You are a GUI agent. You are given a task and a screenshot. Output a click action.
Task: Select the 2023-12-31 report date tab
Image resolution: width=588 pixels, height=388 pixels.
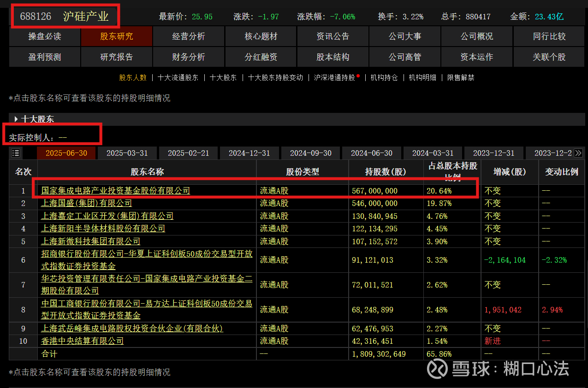click(x=494, y=153)
